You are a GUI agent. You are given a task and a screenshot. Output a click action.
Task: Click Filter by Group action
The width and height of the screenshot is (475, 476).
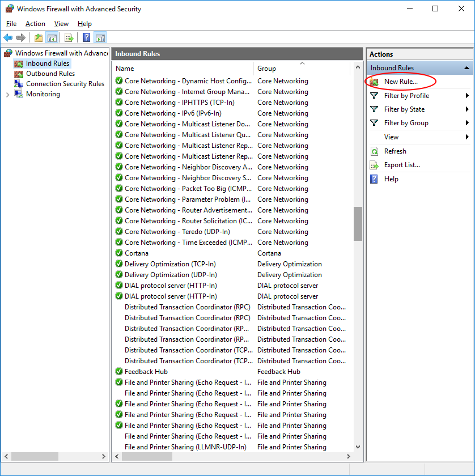tap(406, 123)
